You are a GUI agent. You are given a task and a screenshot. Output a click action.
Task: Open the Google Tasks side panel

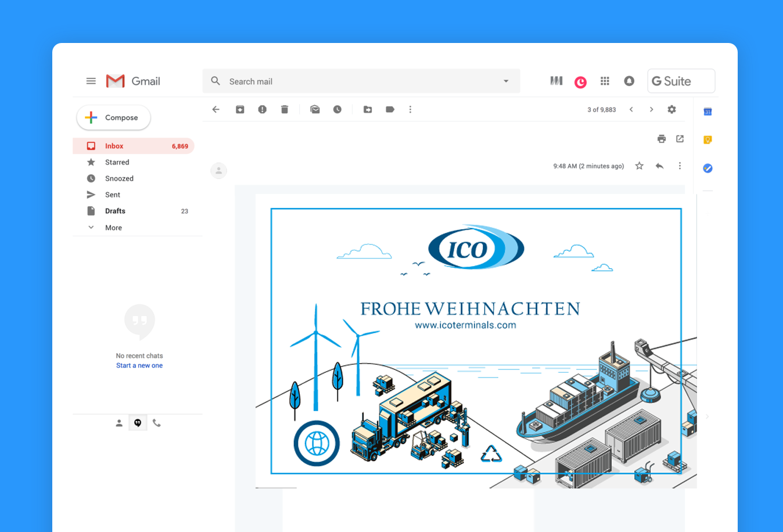point(707,168)
